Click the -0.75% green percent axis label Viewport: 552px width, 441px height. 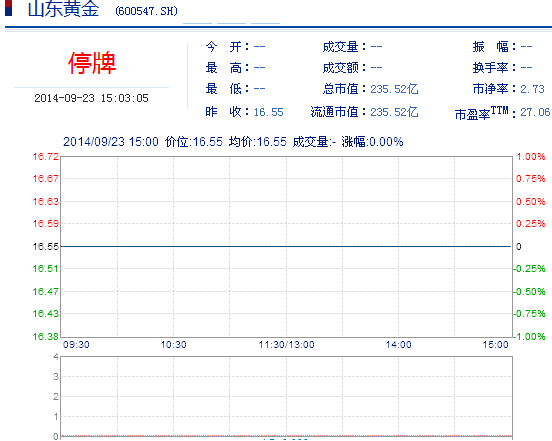pyautogui.click(x=529, y=314)
